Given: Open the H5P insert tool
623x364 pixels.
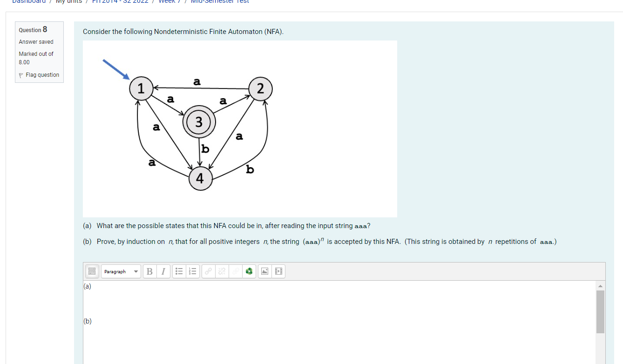Looking at the screenshot, I should click(249, 271).
